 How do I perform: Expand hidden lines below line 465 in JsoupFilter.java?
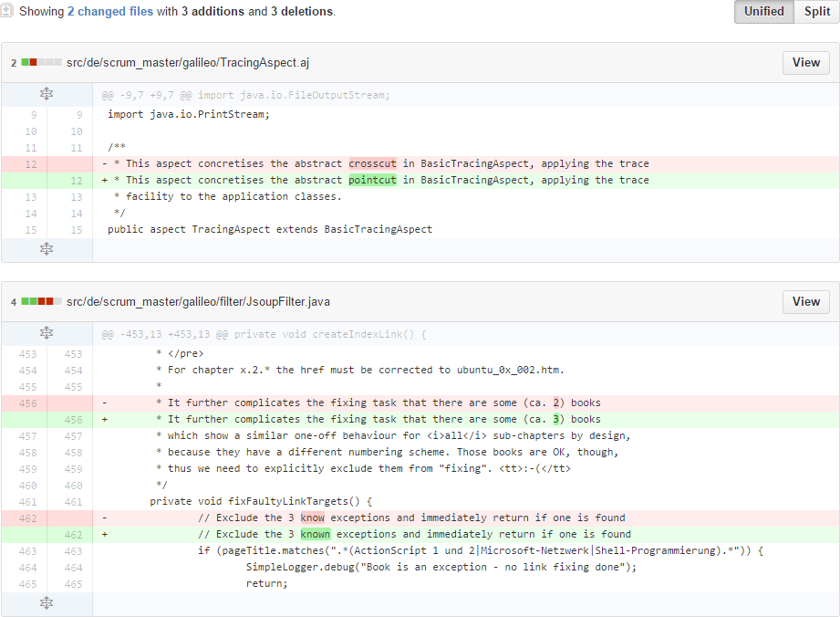tap(47, 602)
